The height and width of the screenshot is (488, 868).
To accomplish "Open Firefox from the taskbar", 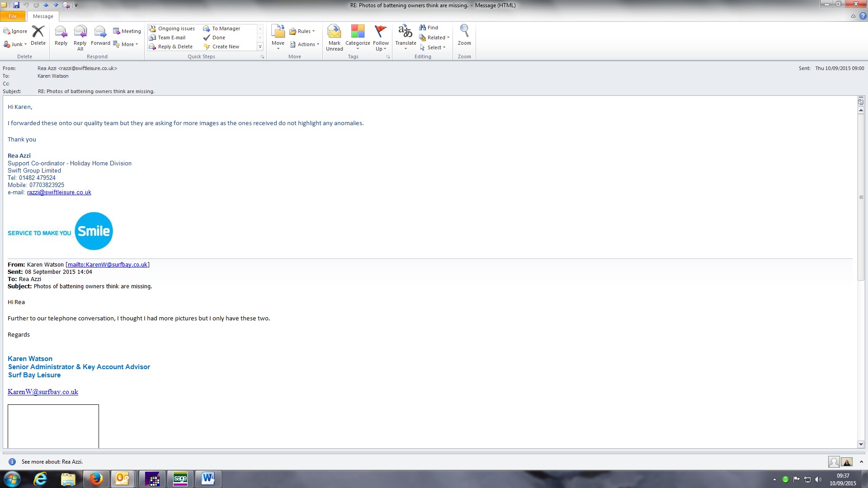I will click(x=95, y=479).
